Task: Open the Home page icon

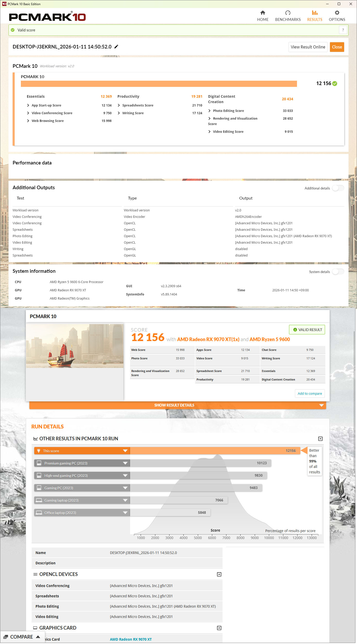Action: click(263, 13)
